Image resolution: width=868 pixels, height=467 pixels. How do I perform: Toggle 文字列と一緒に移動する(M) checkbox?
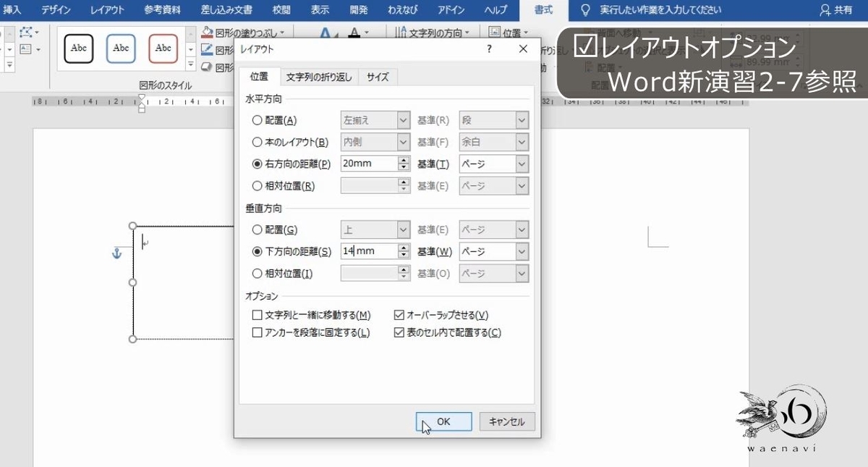tap(257, 315)
